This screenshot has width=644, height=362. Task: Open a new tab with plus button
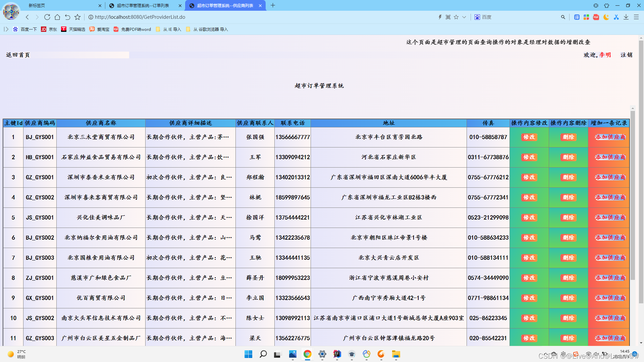[273, 5]
